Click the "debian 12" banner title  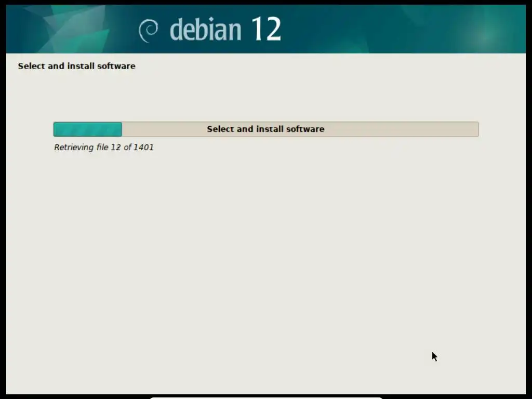(x=225, y=30)
